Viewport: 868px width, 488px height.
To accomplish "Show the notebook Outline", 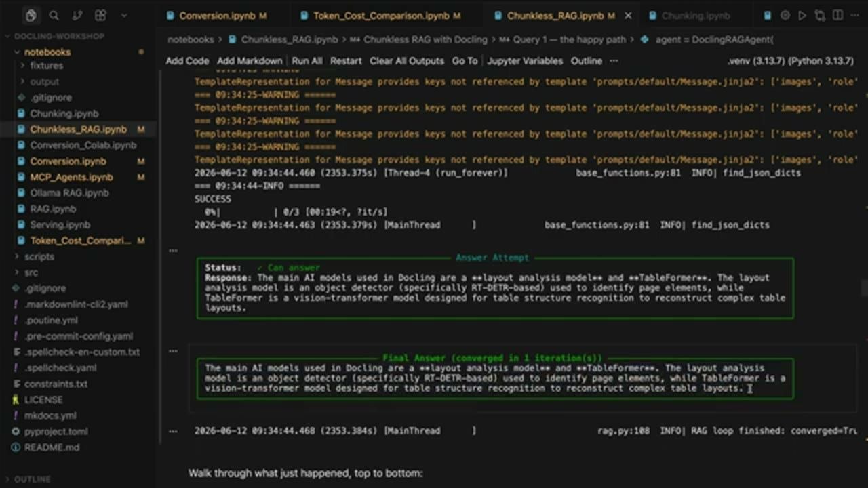I will coord(587,61).
